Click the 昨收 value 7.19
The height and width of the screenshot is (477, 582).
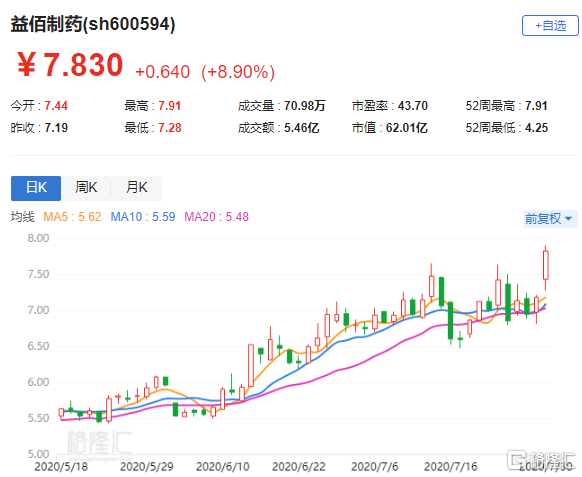coord(56,128)
